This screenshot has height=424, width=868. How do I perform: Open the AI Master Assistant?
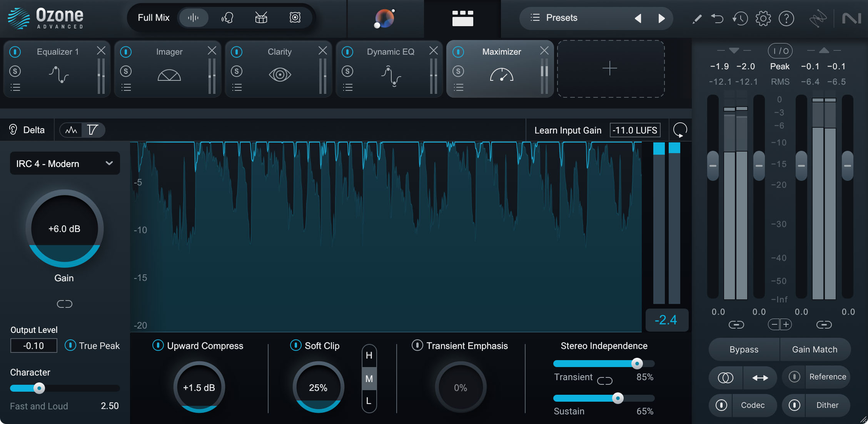pyautogui.click(x=384, y=18)
